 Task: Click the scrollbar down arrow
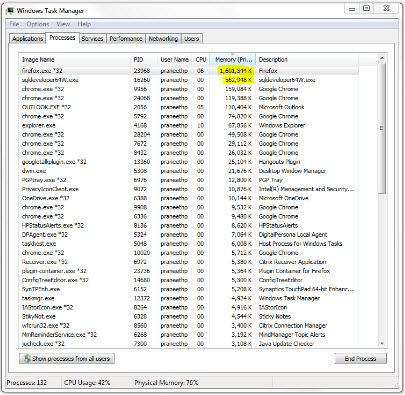coord(382,344)
